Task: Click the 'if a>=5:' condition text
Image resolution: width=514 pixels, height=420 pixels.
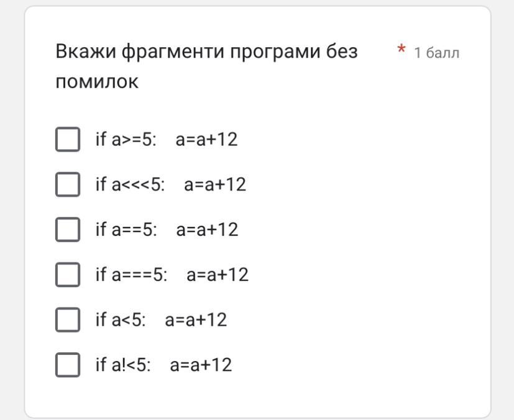Action: point(126,139)
